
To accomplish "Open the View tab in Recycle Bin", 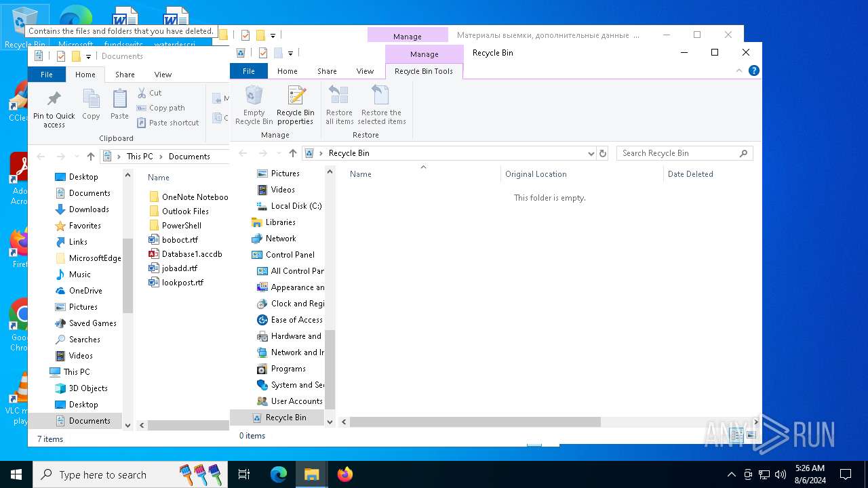I will [365, 71].
